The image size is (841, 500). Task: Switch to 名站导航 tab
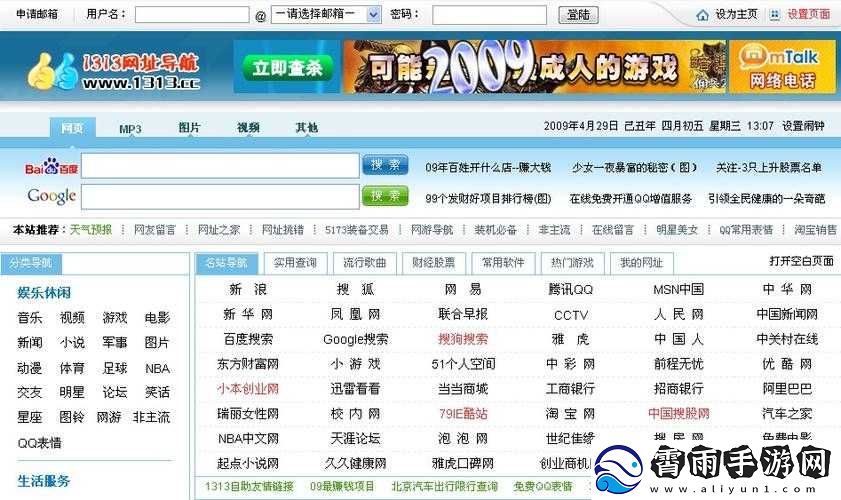(226, 263)
